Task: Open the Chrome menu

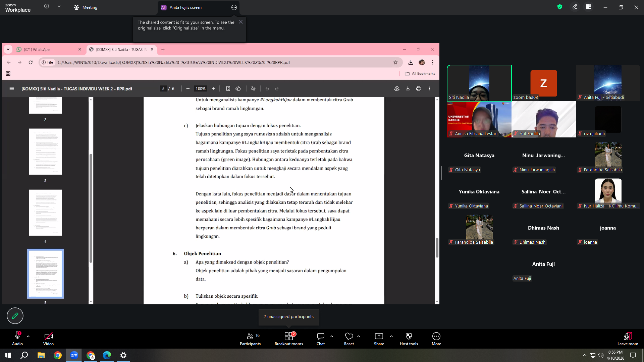Action: [x=433, y=62]
